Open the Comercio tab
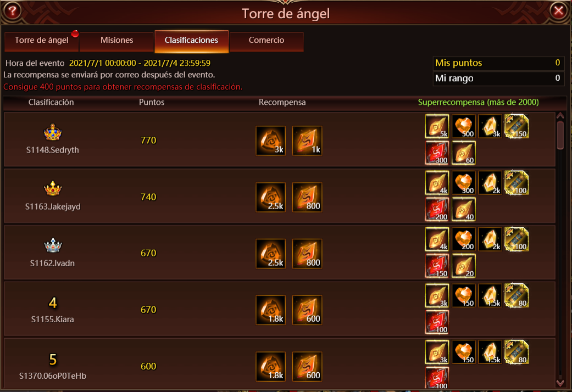Image resolution: width=572 pixels, height=392 pixels. 266,41
